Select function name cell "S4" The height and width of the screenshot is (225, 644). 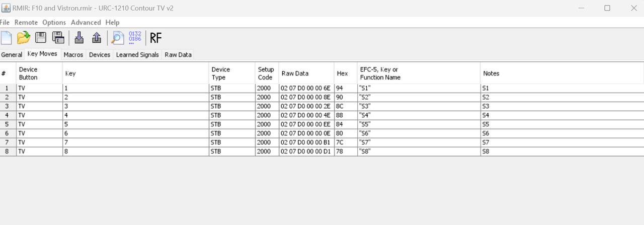click(x=419, y=115)
